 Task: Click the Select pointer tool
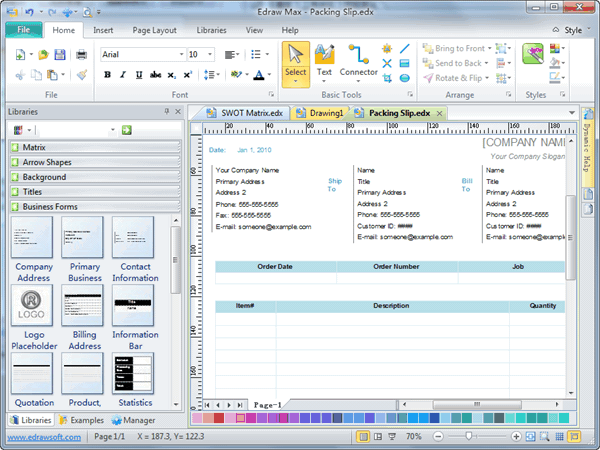(295, 60)
